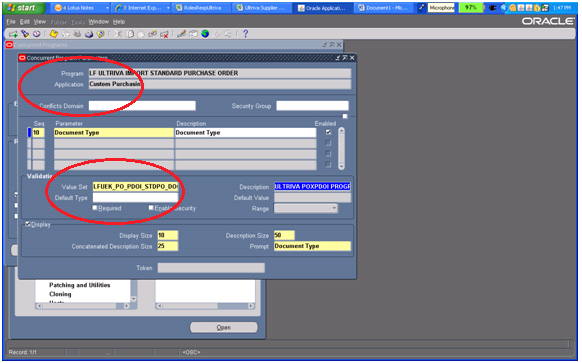Toggle the Display checkbox

[x=27, y=224]
